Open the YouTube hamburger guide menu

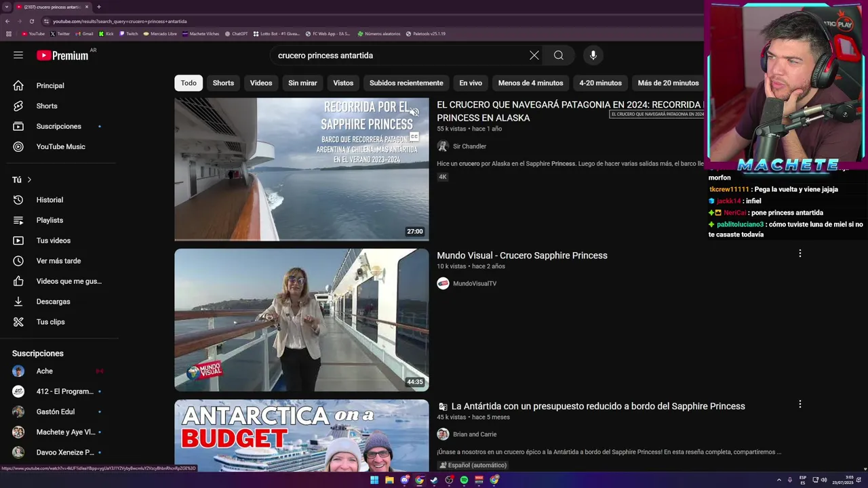pyautogui.click(x=18, y=55)
